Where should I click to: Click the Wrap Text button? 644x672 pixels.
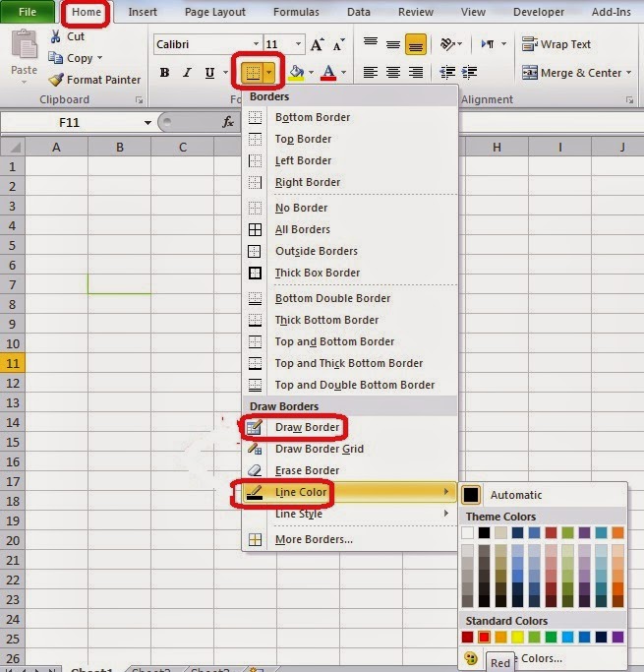(556, 44)
